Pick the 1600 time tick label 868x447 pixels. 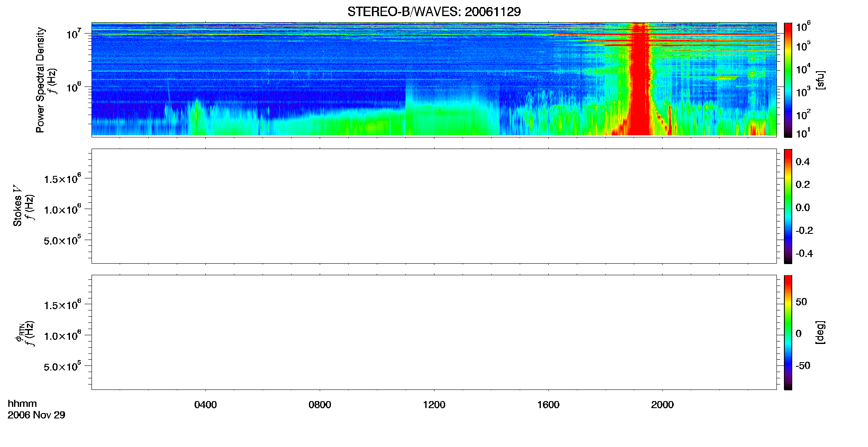click(548, 405)
